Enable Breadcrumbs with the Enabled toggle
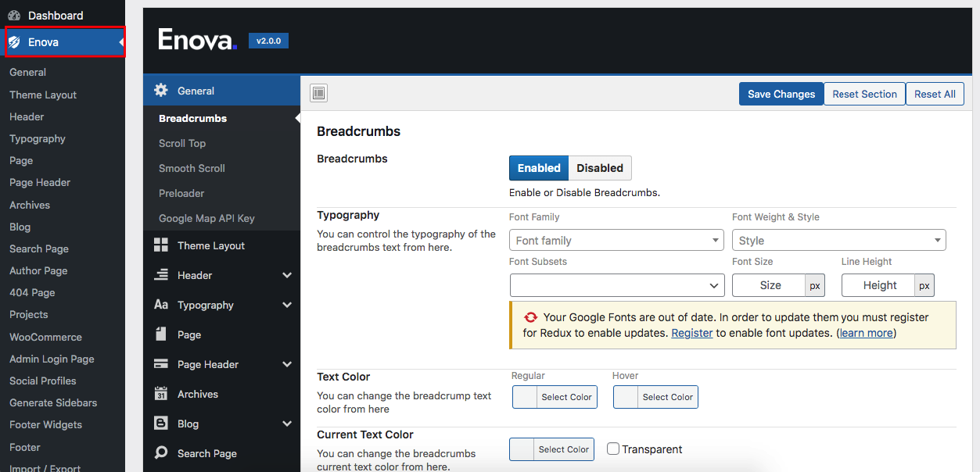The image size is (980, 472). (539, 168)
